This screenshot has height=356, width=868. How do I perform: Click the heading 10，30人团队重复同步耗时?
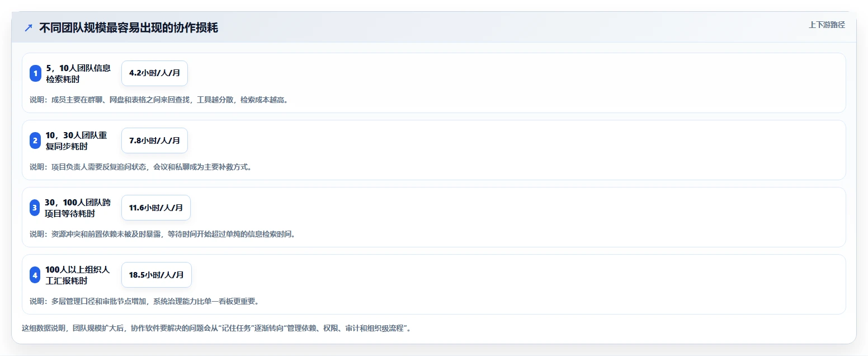tap(76, 140)
